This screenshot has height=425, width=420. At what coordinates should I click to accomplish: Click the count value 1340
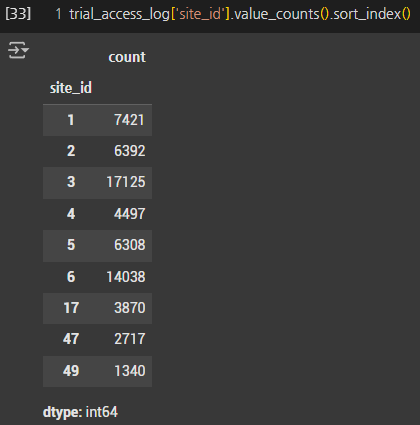tap(130, 371)
